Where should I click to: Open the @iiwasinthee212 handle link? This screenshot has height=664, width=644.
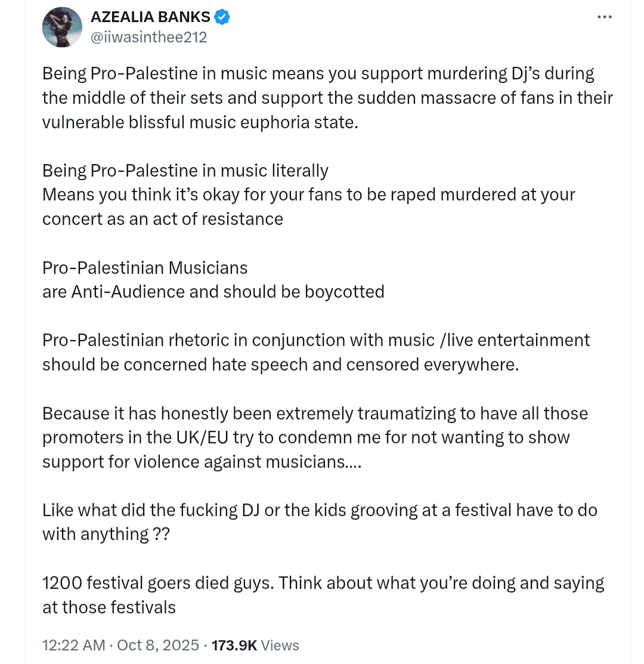click(x=148, y=37)
